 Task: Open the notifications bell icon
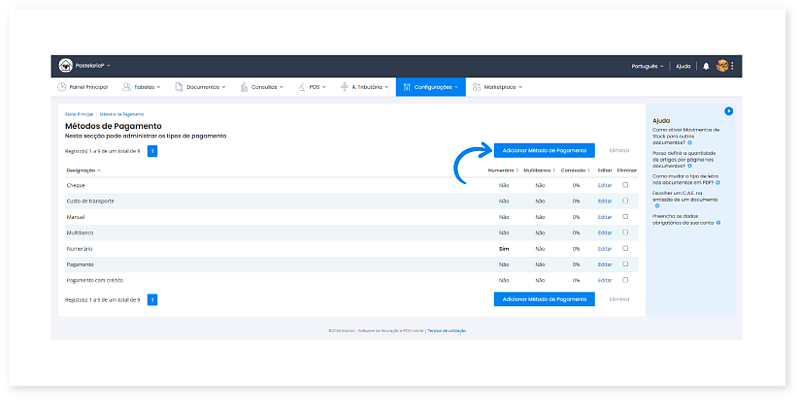point(706,66)
